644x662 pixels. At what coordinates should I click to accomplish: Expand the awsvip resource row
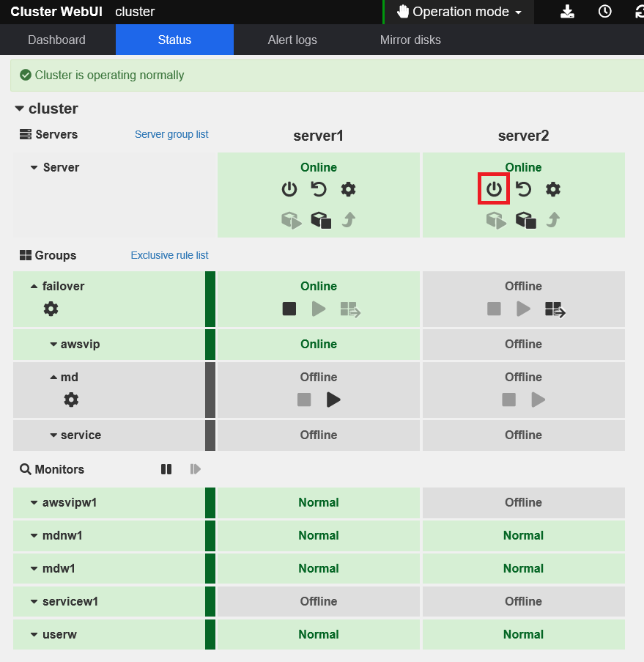53,345
